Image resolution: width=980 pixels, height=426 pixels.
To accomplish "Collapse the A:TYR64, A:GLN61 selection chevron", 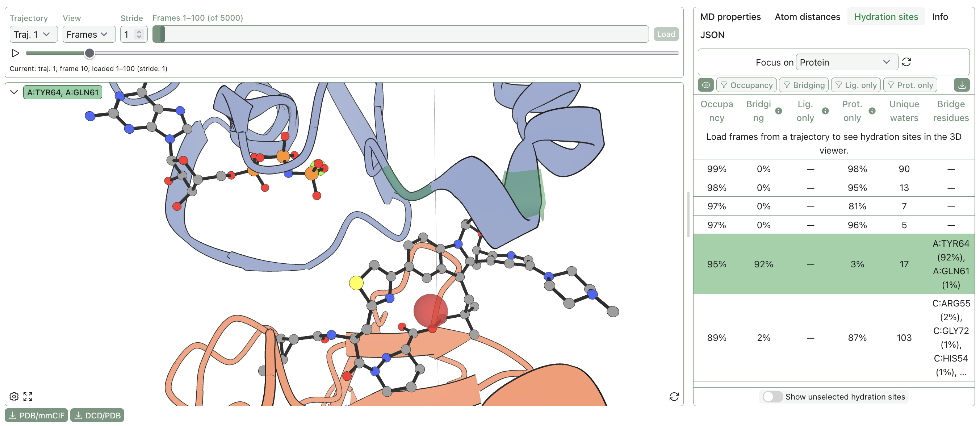I will click(x=14, y=92).
